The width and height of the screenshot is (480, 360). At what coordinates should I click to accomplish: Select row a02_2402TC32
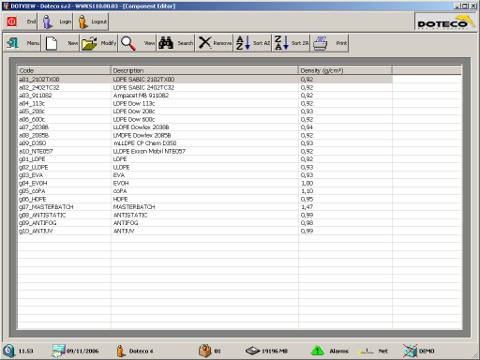click(x=205, y=87)
